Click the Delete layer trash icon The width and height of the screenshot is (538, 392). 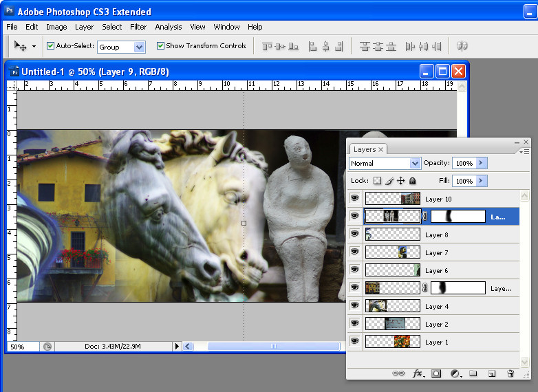coord(510,373)
